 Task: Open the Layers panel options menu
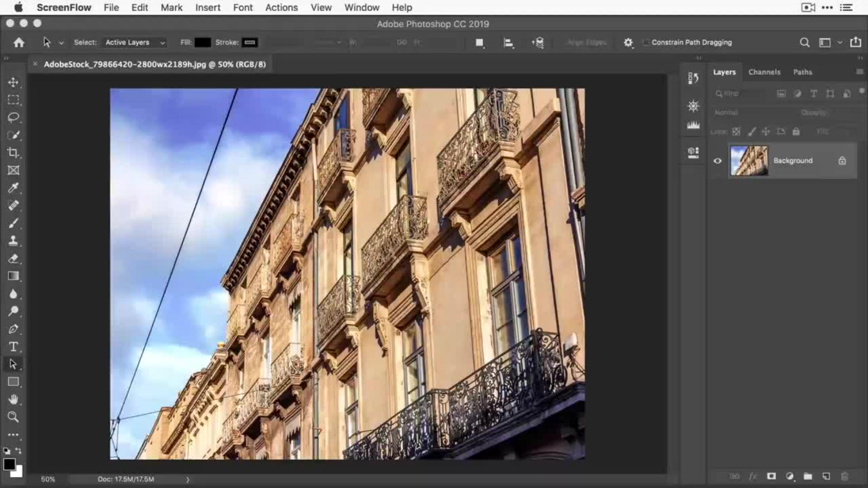coord(859,72)
